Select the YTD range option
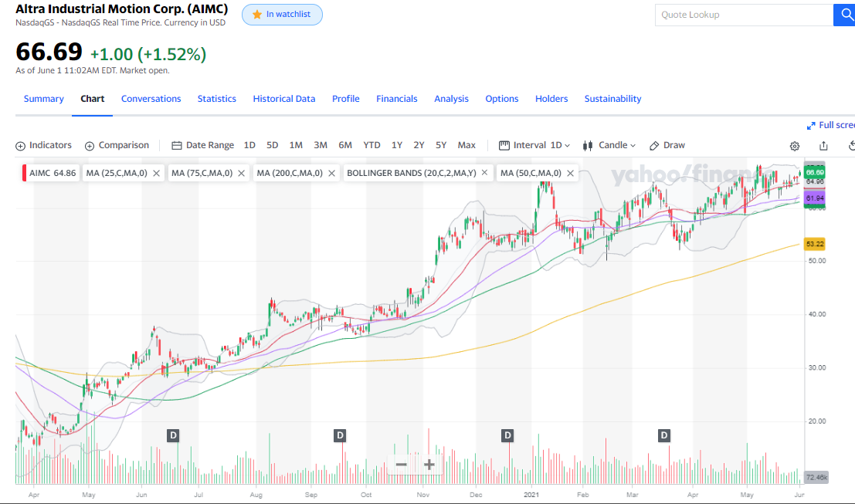855x504 pixels. point(372,145)
